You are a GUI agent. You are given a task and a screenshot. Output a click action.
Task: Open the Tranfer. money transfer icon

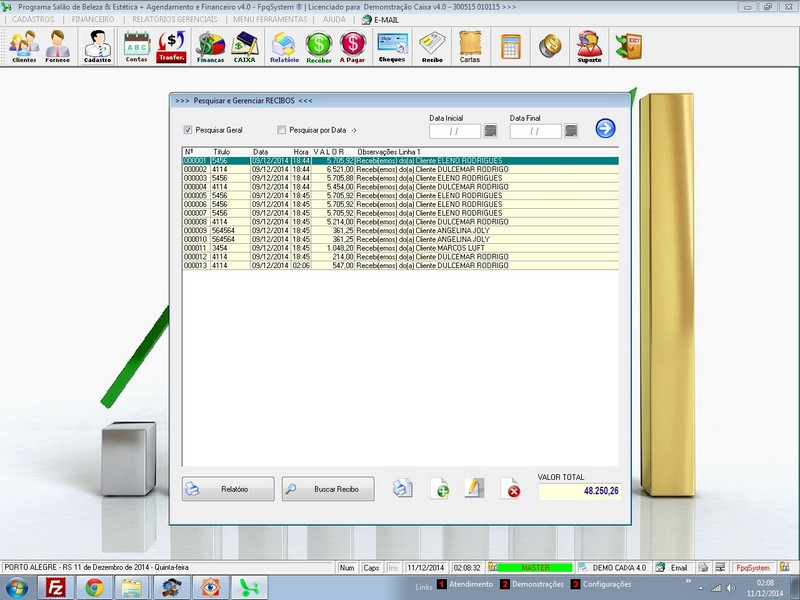[x=171, y=46]
